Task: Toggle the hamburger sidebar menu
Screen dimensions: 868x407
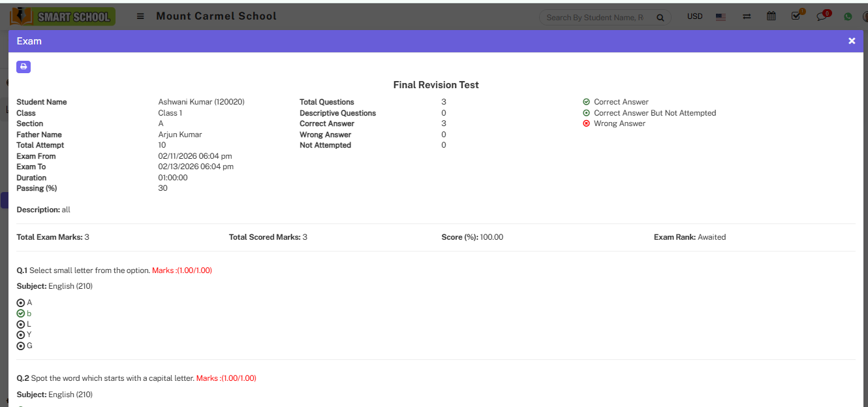Action: pos(140,16)
